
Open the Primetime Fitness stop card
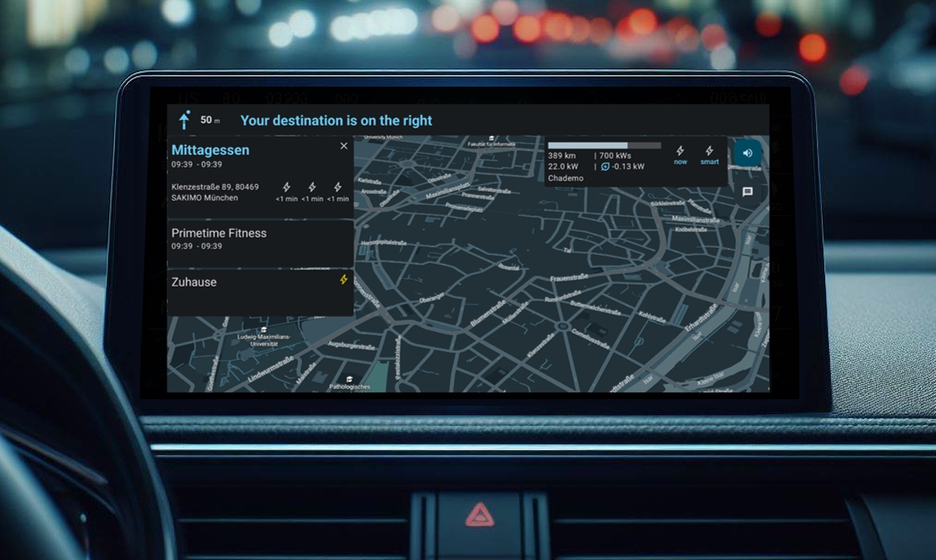tap(260, 244)
